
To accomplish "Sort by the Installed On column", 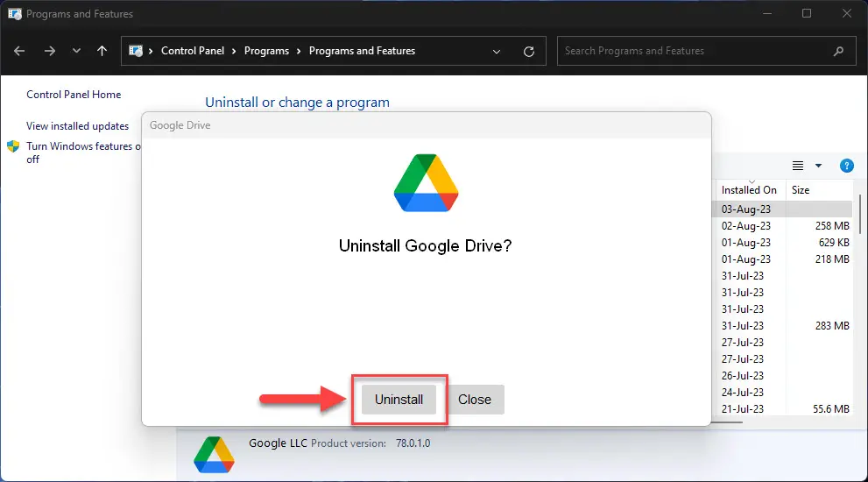I will (x=750, y=189).
